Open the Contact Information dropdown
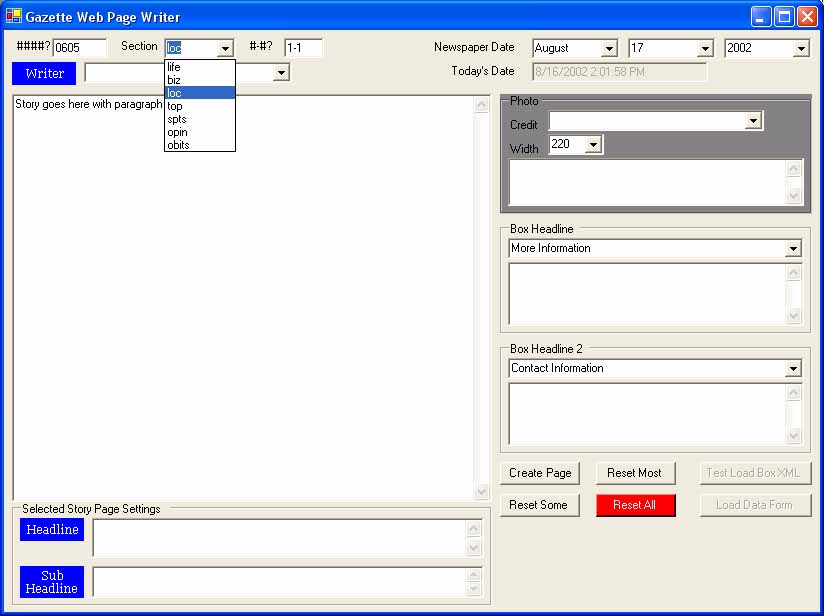The height and width of the screenshot is (616, 824). point(793,368)
